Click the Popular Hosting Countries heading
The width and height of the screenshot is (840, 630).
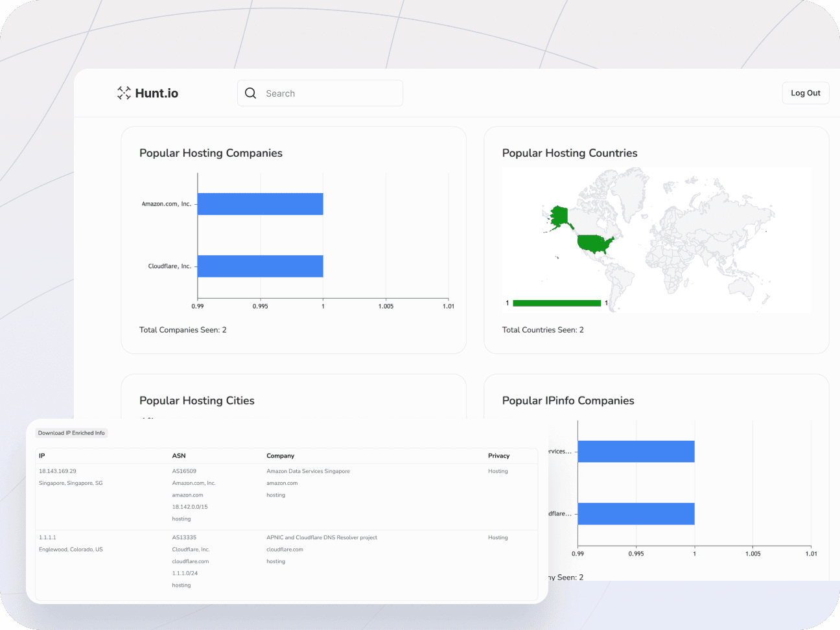coord(570,153)
